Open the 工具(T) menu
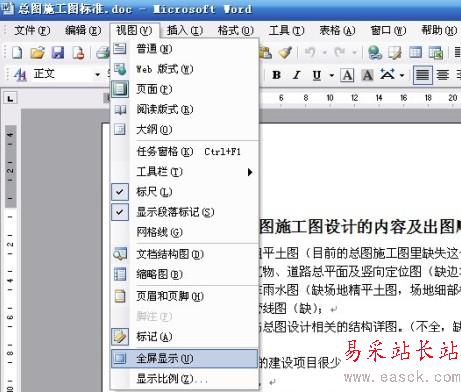This screenshot has width=461, height=392. [x=287, y=31]
